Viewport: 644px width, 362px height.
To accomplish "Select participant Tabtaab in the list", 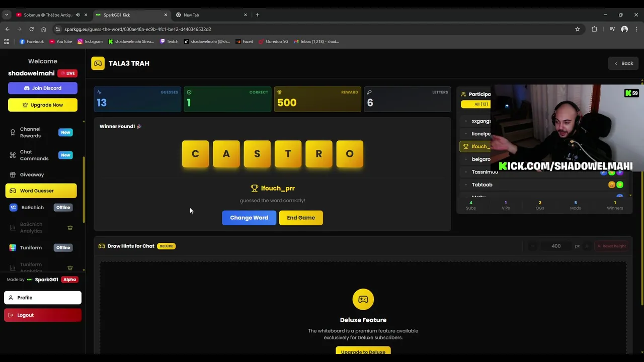I will (543, 185).
